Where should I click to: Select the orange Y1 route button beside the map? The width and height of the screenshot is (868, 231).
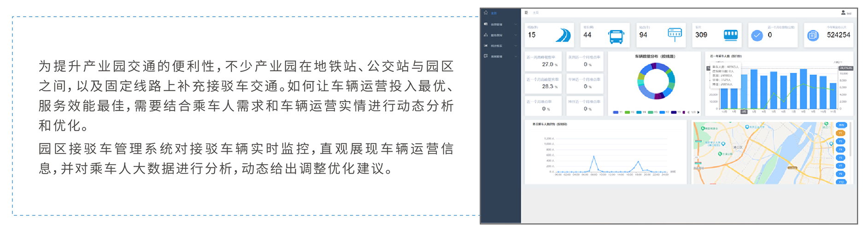841,133
